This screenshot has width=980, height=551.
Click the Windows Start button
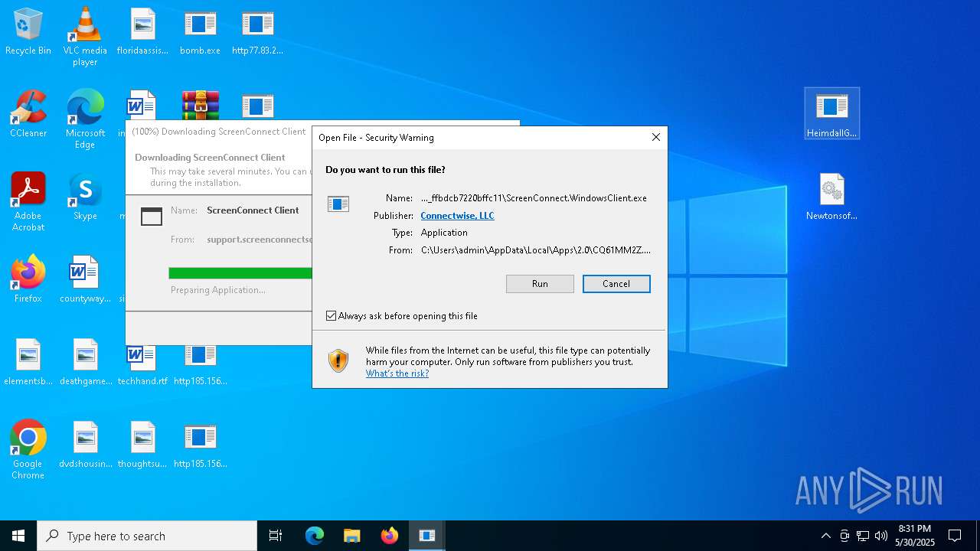pyautogui.click(x=18, y=536)
